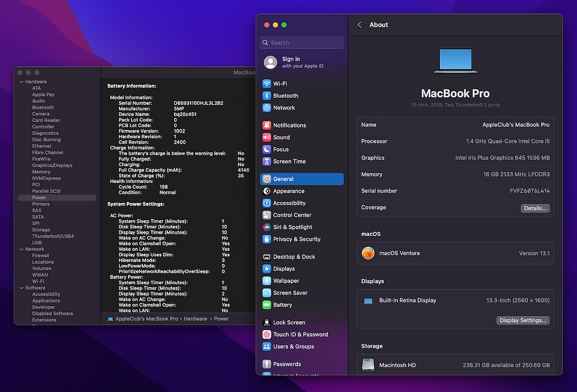The width and height of the screenshot is (577, 392).
Task: Select Applications under Software tree
Action: pos(46,300)
